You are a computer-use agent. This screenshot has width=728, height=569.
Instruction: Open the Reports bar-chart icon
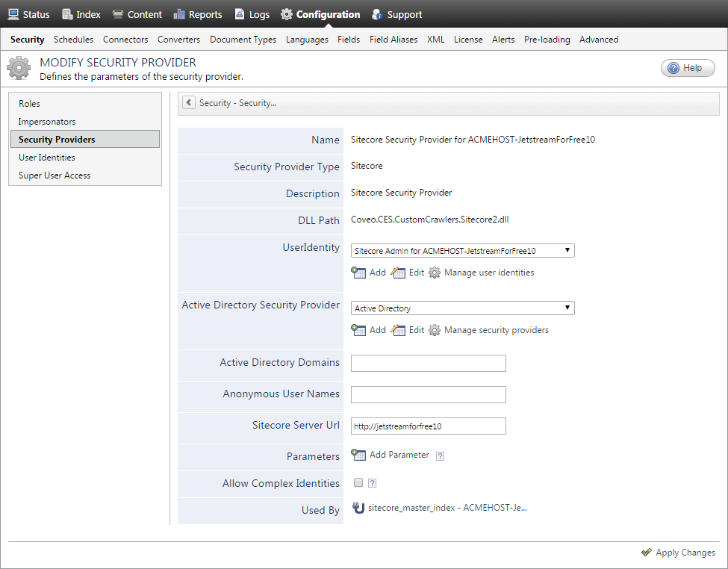tap(178, 13)
